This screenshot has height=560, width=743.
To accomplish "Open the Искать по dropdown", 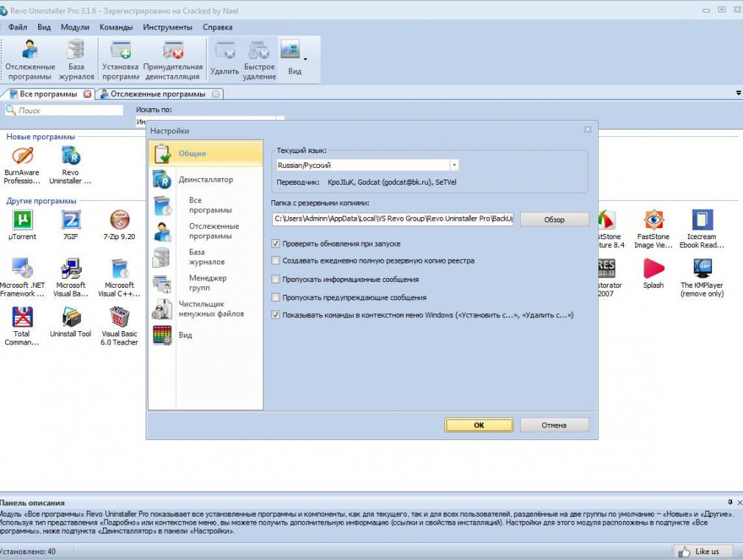I will click(x=280, y=118).
